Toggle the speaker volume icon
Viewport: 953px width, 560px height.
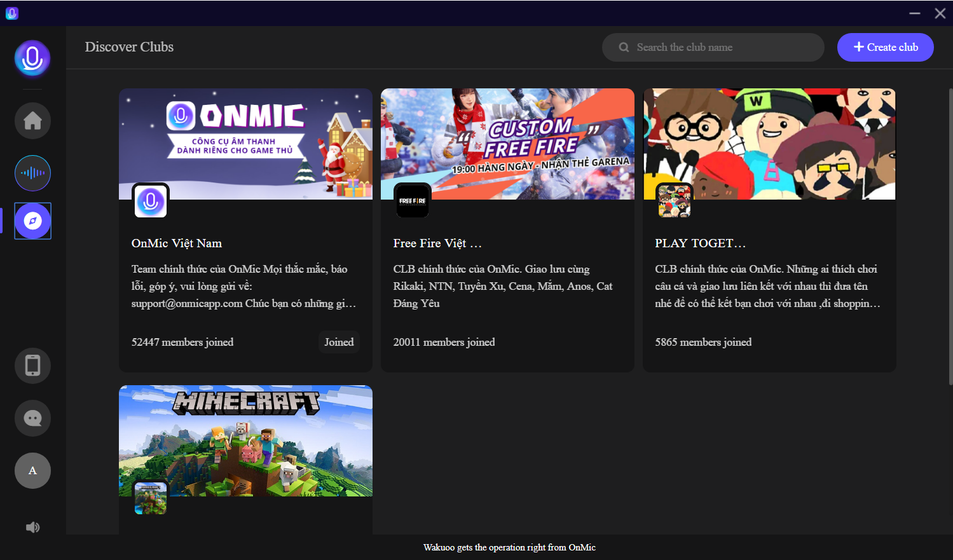(32, 527)
